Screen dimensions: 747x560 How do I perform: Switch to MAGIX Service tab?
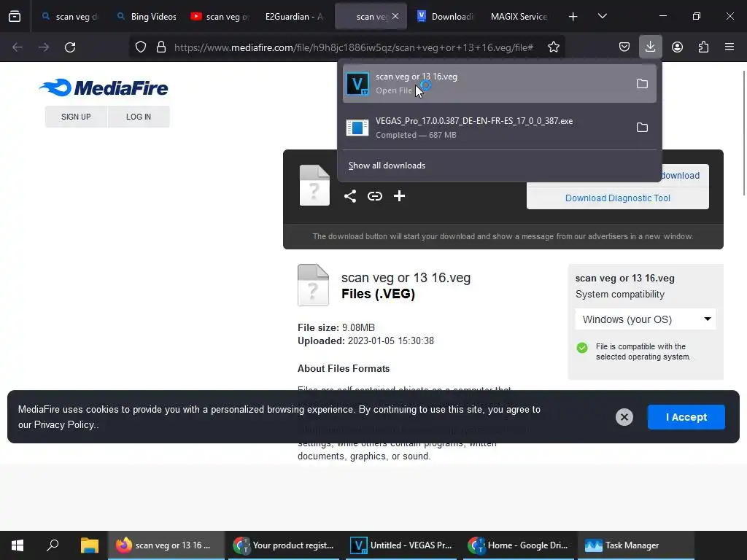click(x=519, y=17)
